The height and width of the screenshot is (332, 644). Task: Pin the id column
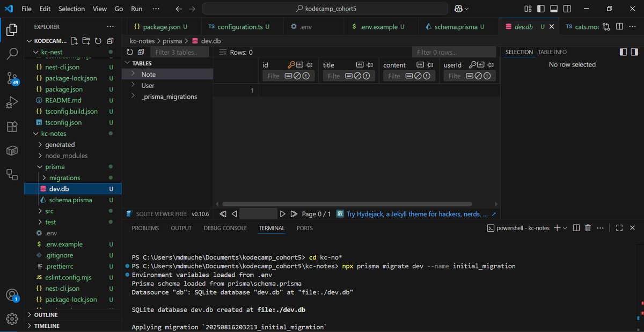(310, 65)
